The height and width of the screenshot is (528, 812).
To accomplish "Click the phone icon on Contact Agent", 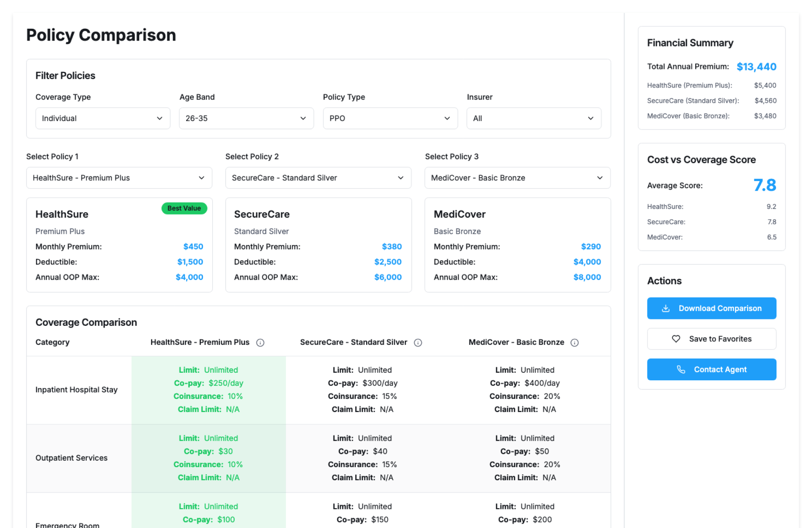I will point(681,369).
